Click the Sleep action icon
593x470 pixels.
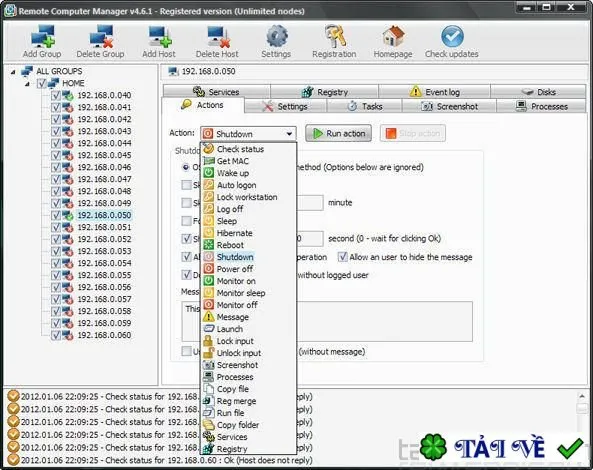(x=208, y=221)
